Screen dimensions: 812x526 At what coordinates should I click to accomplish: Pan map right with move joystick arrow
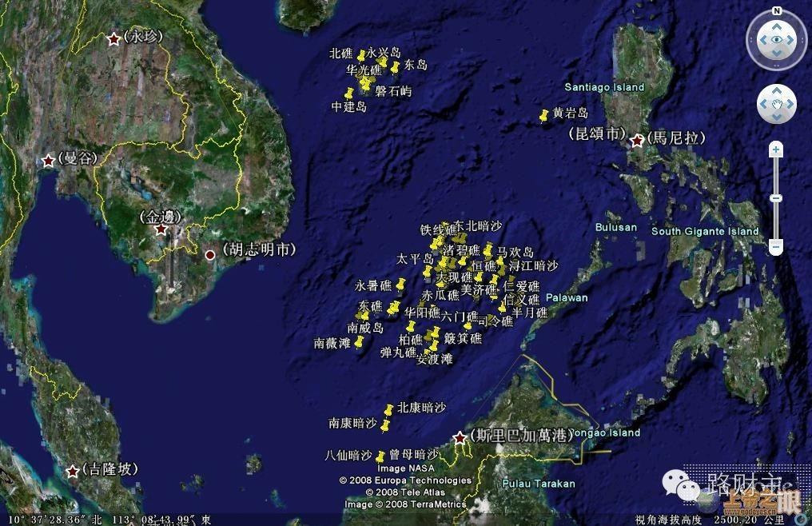point(790,104)
